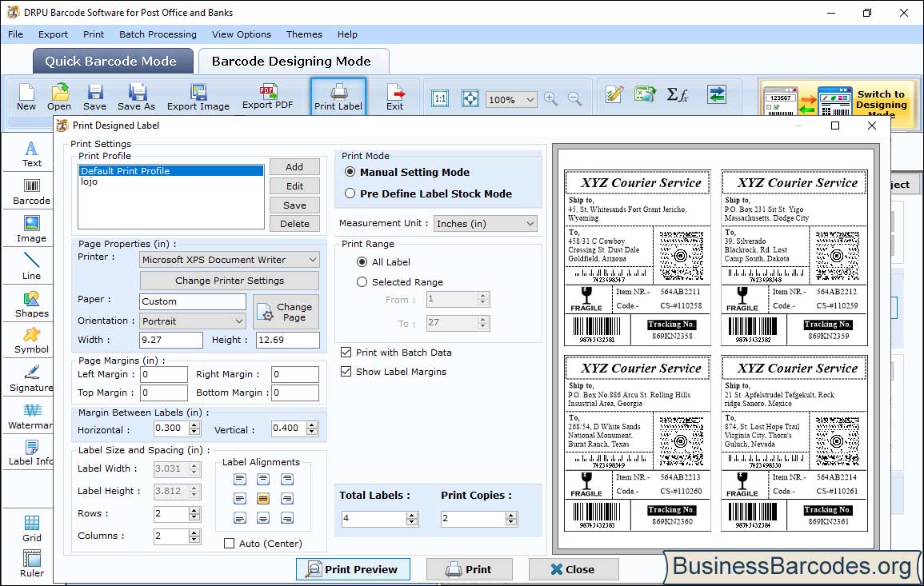Adjust Print Copies spinner arrows

[511, 518]
